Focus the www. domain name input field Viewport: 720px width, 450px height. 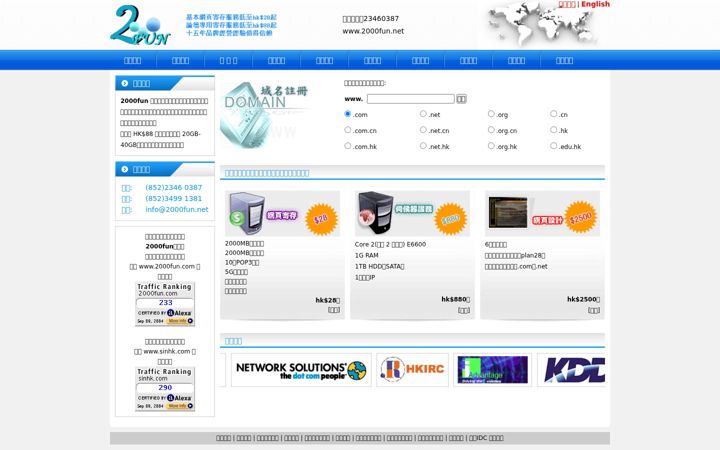coord(411,99)
